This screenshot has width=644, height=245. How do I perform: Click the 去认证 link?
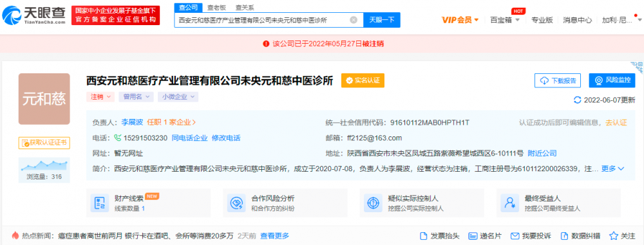coord(616,122)
